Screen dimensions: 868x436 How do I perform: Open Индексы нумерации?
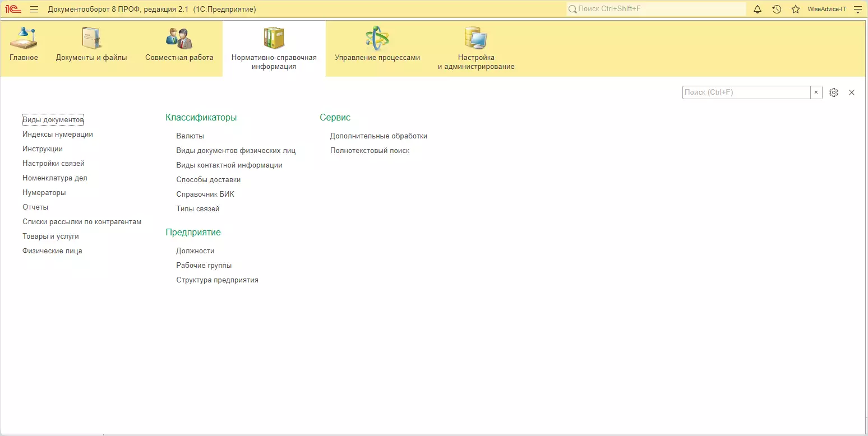(58, 134)
